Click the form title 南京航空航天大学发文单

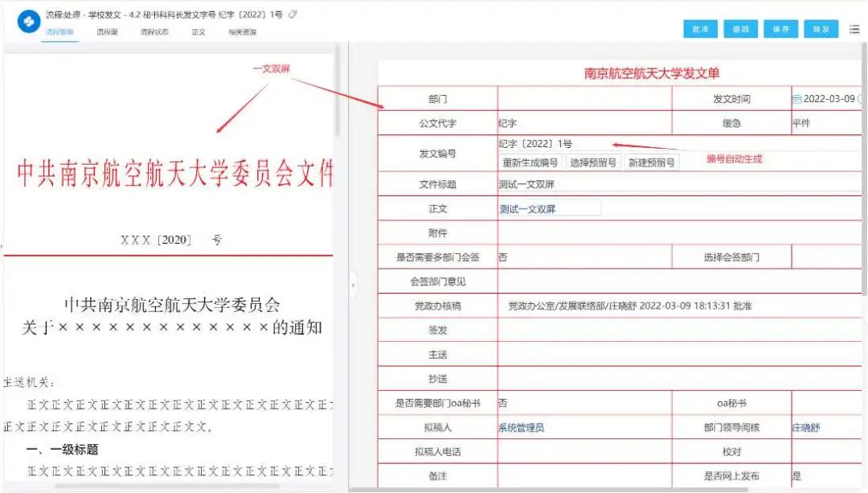click(x=652, y=73)
